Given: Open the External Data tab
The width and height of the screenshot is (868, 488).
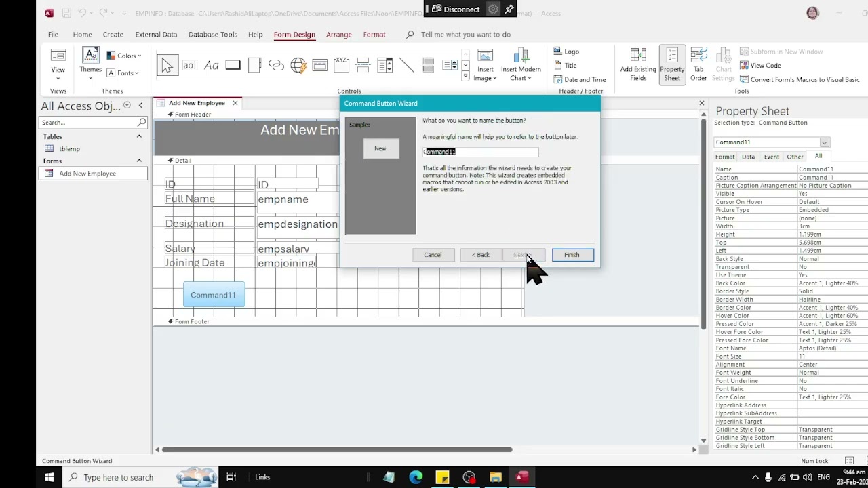Looking at the screenshot, I should coord(156,35).
